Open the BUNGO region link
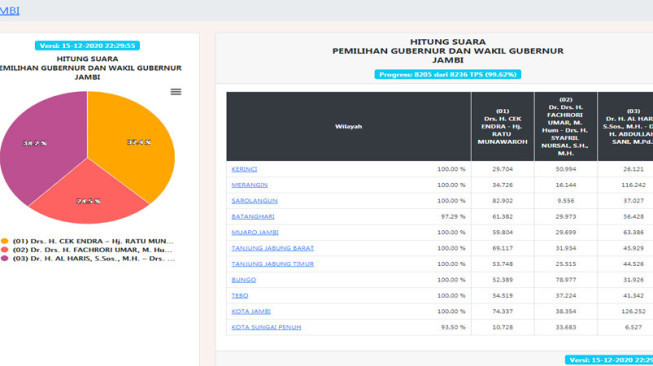The width and height of the screenshot is (653, 366). (x=244, y=280)
